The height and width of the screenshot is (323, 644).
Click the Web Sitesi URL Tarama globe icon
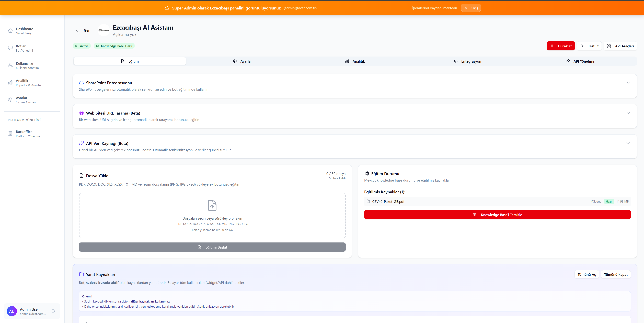[x=82, y=113]
